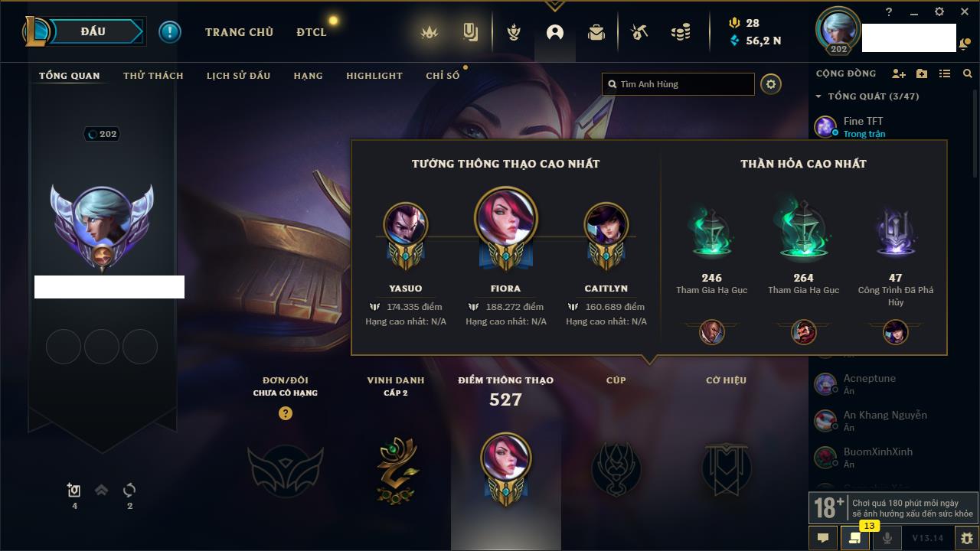Open the chat bubble button
This screenshot has width=980, height=551.
[x=823, y=538]
